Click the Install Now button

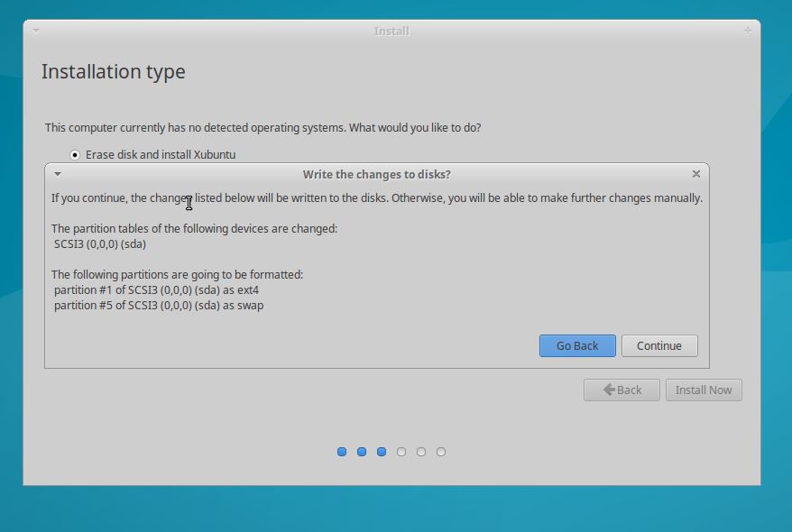704,390
